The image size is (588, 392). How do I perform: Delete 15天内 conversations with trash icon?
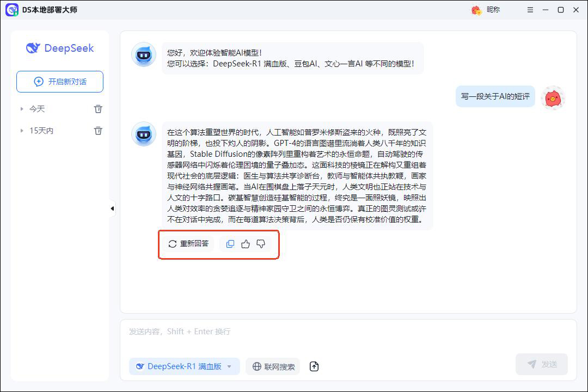pos(98,131)
